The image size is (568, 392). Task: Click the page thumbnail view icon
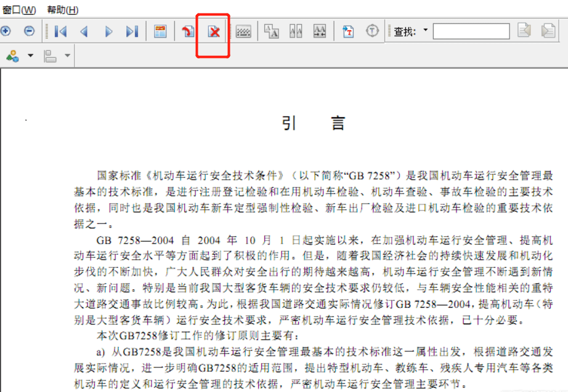(x=160, y=31)
